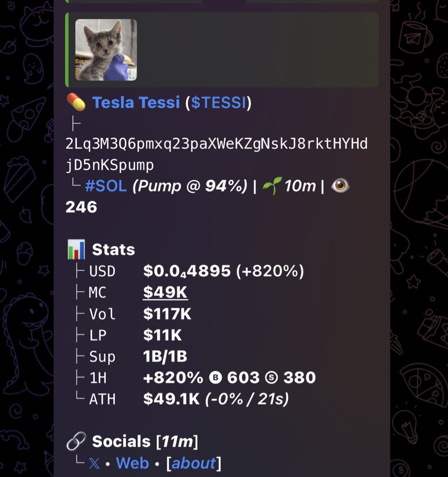Click the chain link Socials icon

point(76,442)
